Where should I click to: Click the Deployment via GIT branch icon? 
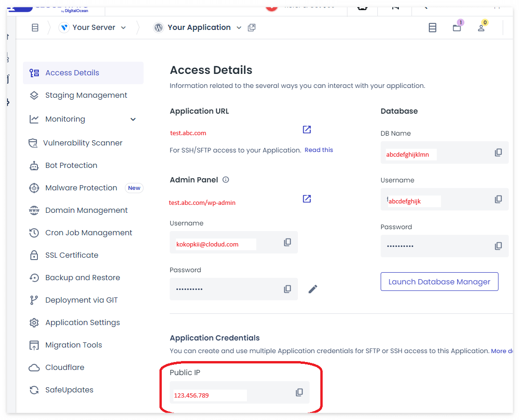(34, 300)
